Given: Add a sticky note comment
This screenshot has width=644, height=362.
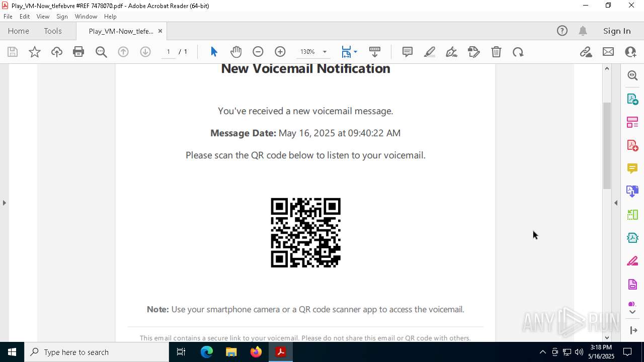Looking at the screenshot, I should point(408,52).
